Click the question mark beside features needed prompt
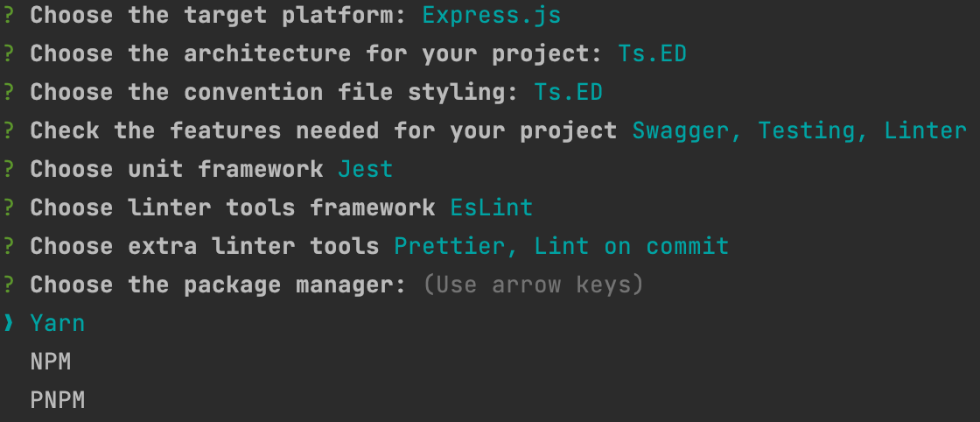980x422 pixels. point(8,130)
